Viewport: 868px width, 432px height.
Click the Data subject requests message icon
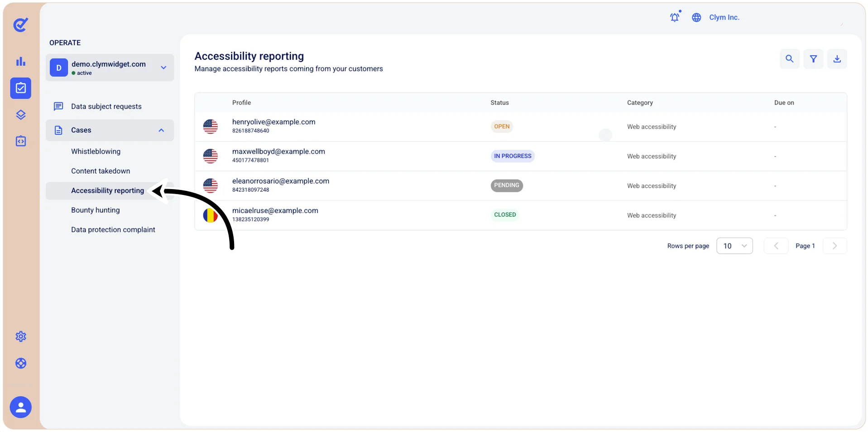[58, 106]
